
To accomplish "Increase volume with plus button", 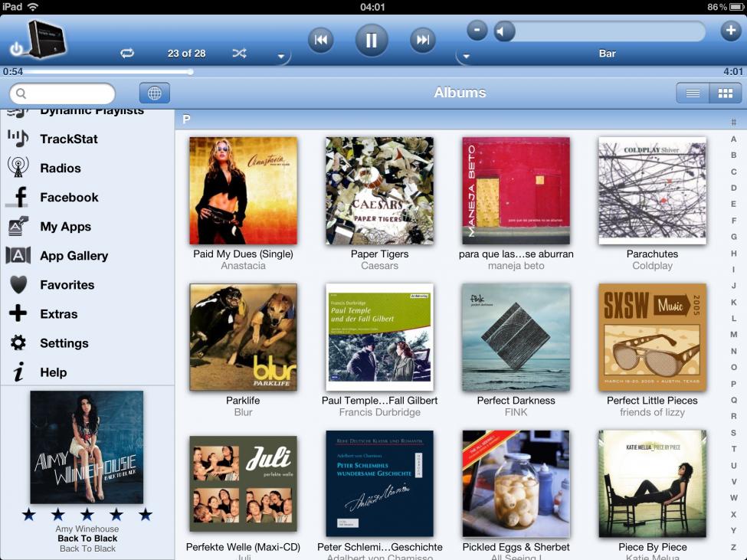I will click(x=730, y=31).
